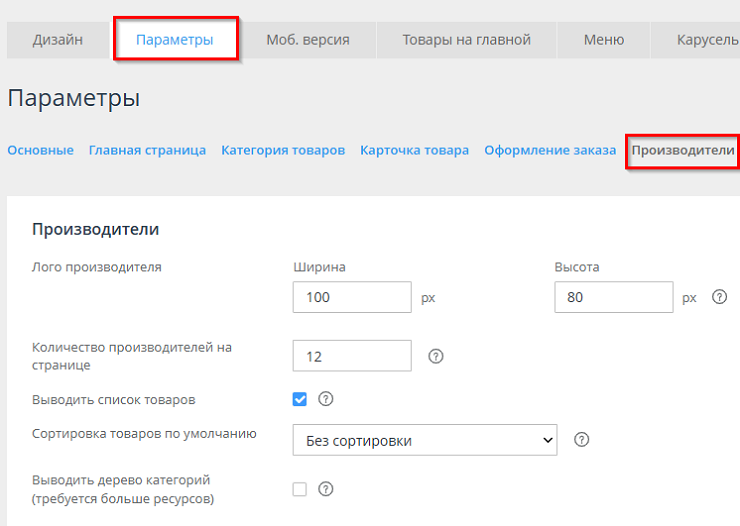
Task: Click help icon beside manufacturers per page field
Action: click(435, 356)
